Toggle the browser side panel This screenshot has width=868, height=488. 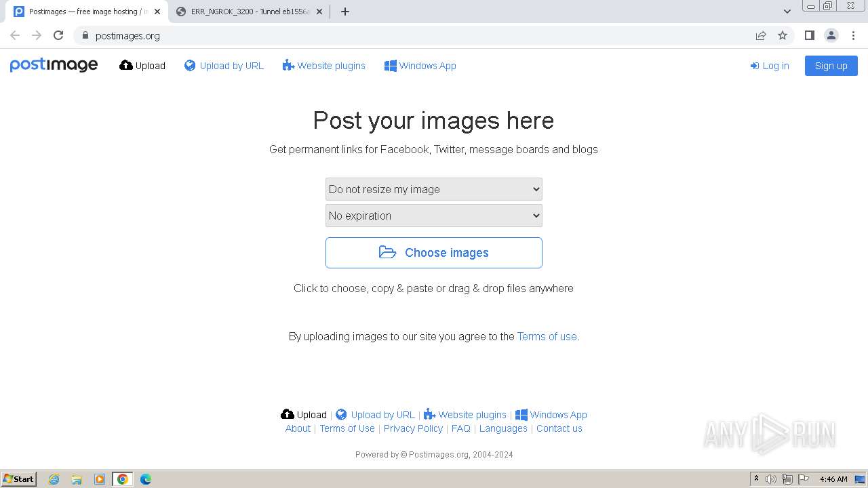(x=810, y=35)
